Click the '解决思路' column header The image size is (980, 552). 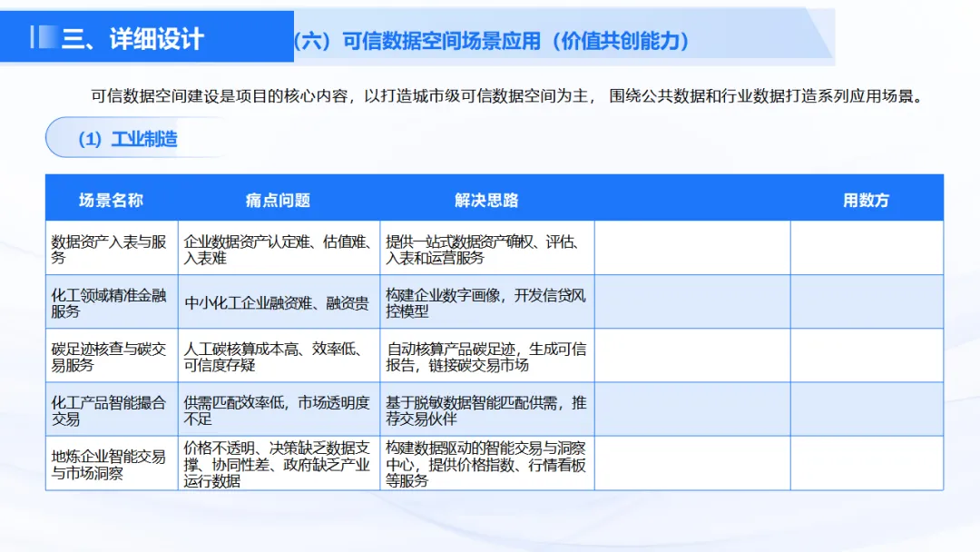[x=486, y=200]
